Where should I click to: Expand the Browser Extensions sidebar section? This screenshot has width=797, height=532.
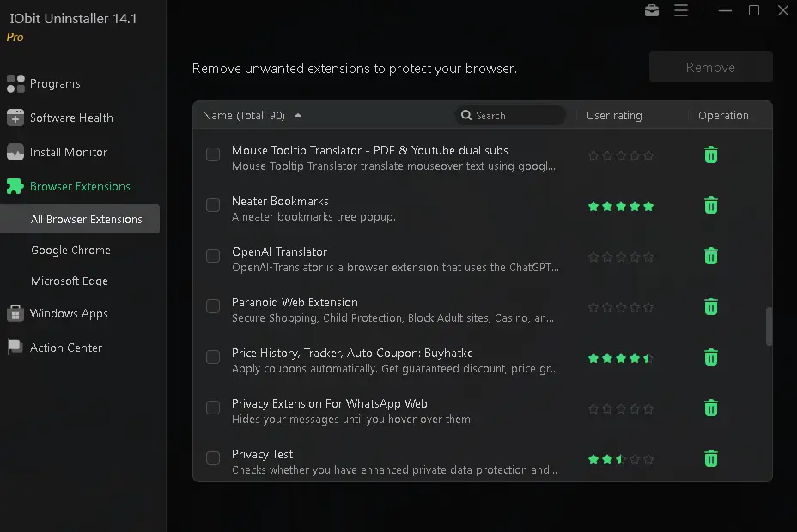pos(80,186)
